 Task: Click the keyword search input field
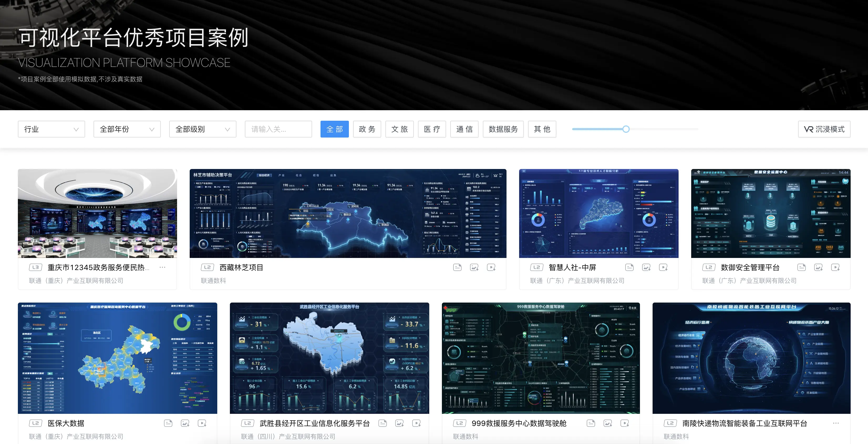pyautogui.click(x=278, y=129)
